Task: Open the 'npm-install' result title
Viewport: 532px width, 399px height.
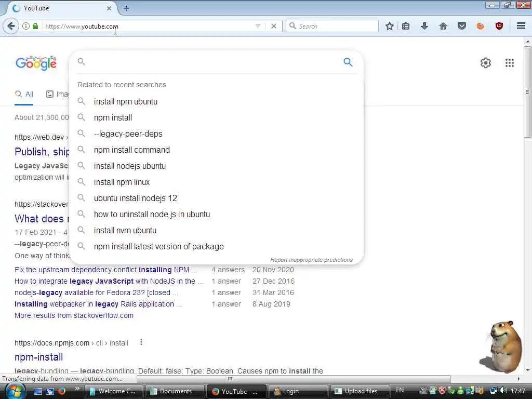Action: click(x=38, y=357)
